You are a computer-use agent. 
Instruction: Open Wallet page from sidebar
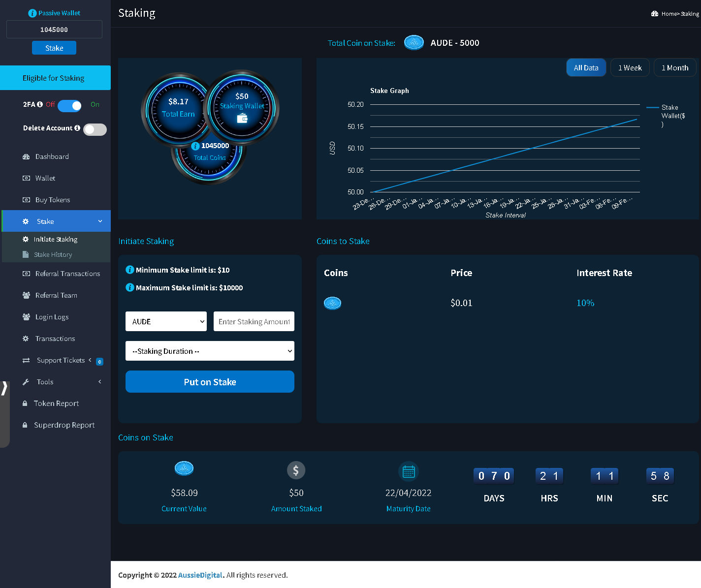45,178
